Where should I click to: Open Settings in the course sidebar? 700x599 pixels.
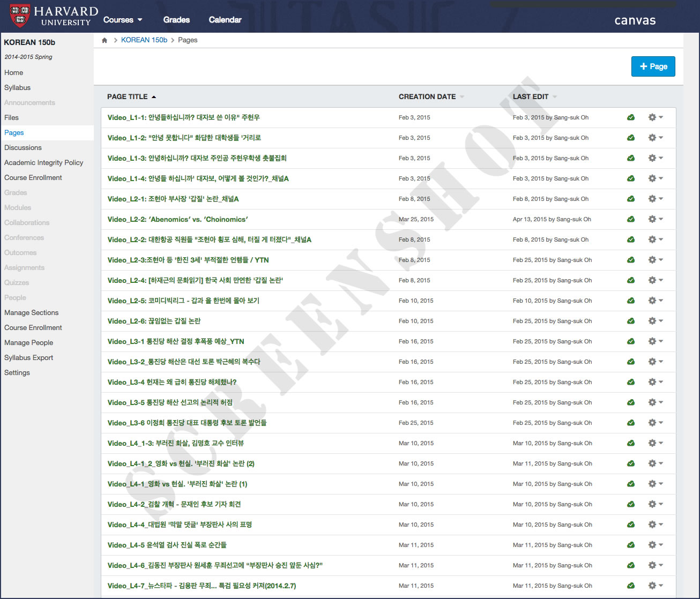tap(17, 373)
